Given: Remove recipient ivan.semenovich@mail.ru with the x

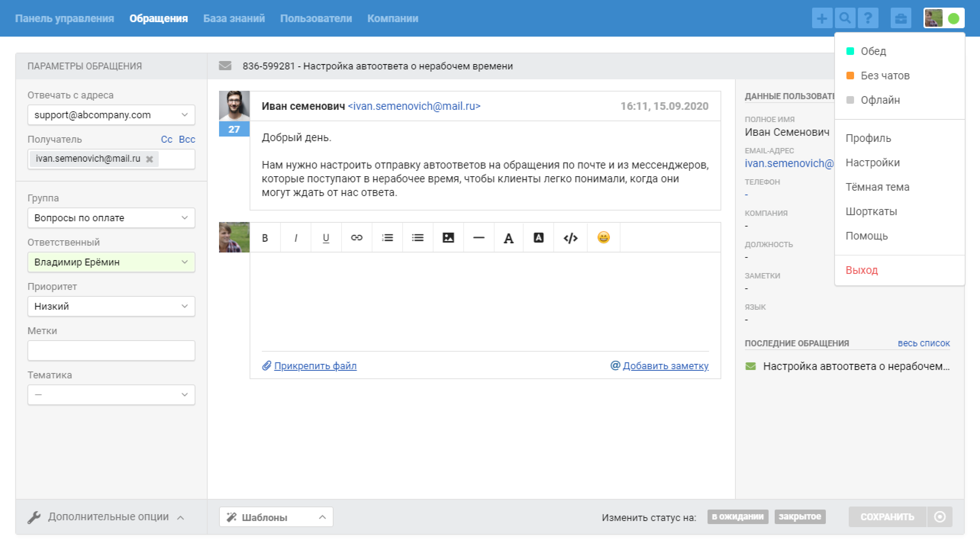Looking at the screenshot, I should pos(150,159).
